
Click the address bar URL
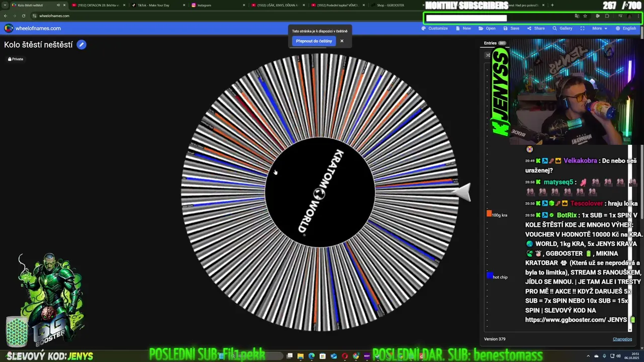[54, 16]
